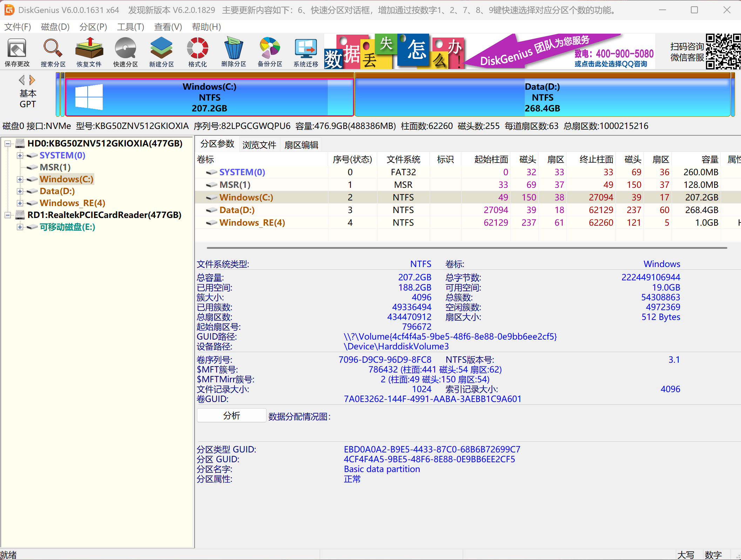Viewport: 741px width, 560px height.
Task: Select MSR(1) in the disk tree
Action: (55, 168)
